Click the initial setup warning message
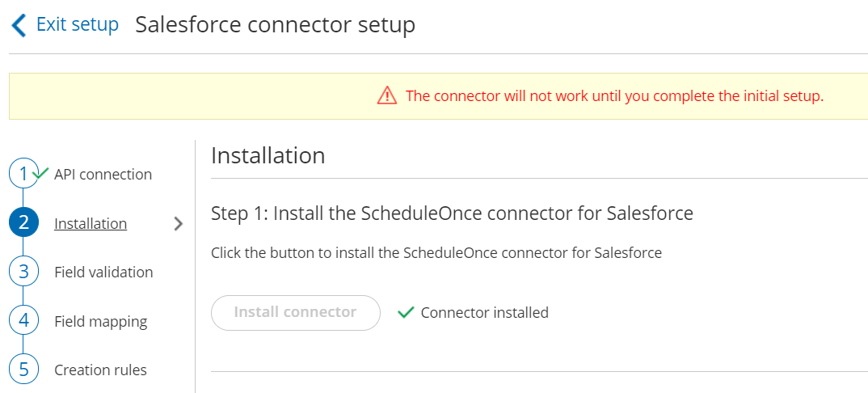 tap(614, 96)
